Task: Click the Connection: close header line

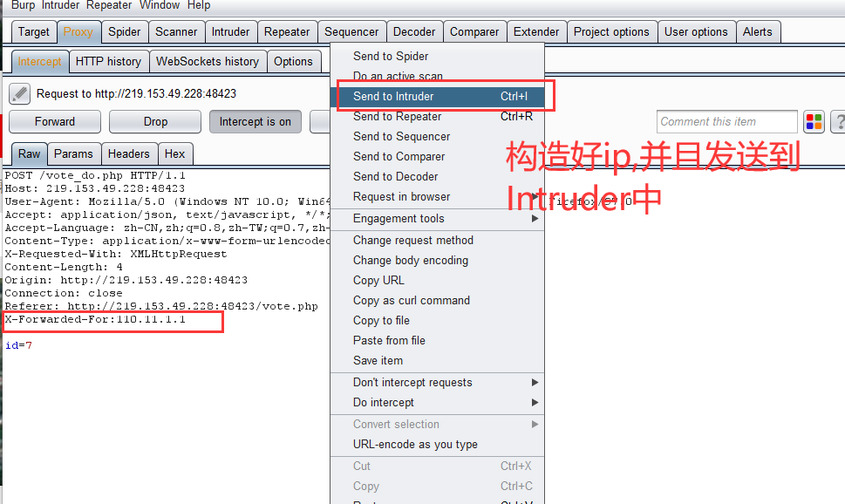Action: click(64, 293)
